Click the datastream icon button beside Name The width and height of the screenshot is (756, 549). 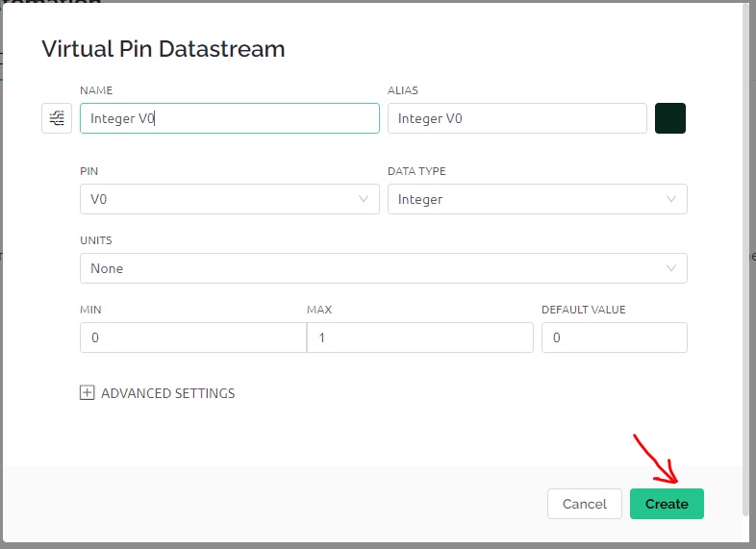click(57, 118)
